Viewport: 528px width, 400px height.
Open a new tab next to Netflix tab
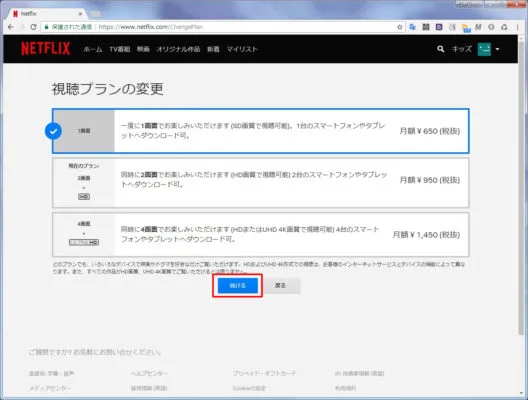[95, 14]
